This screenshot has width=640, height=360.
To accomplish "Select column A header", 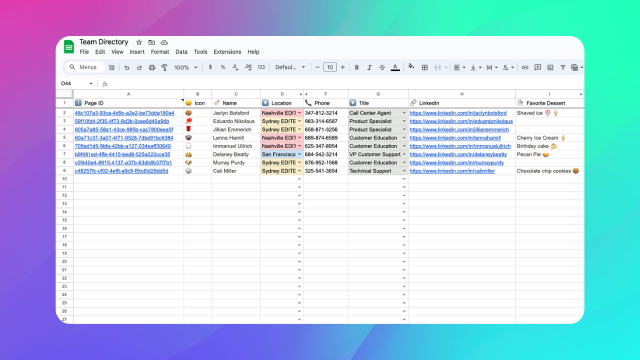I will (x=128, y=94).
